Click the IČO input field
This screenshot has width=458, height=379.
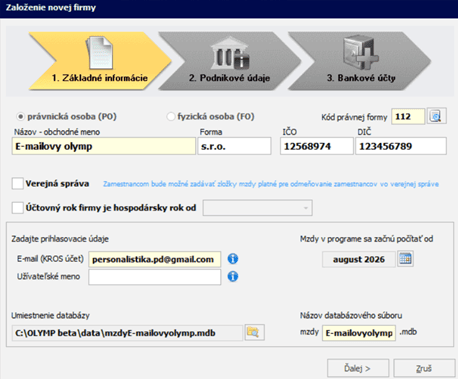316,146
